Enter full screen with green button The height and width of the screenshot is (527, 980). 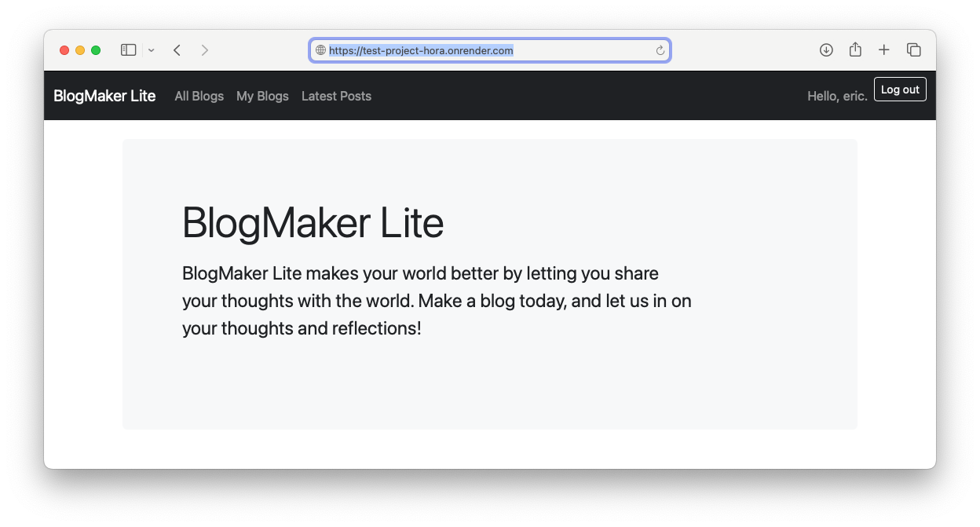click(96, 50)
